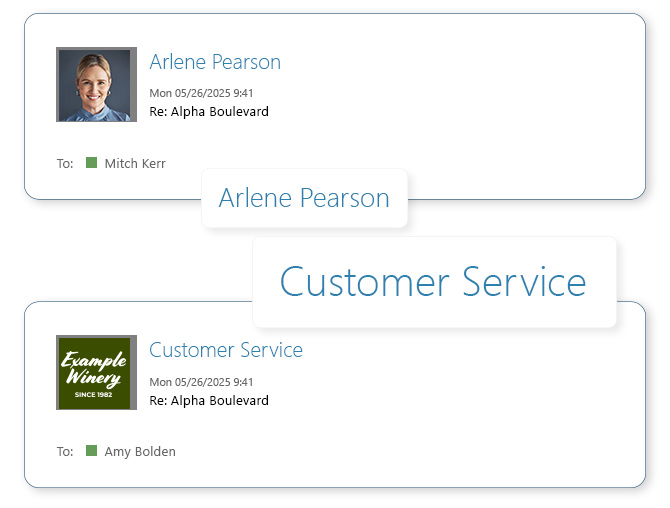Click the green presence indicator beside Mitch Kerr

pyautogui.click(x=92, y=163)
